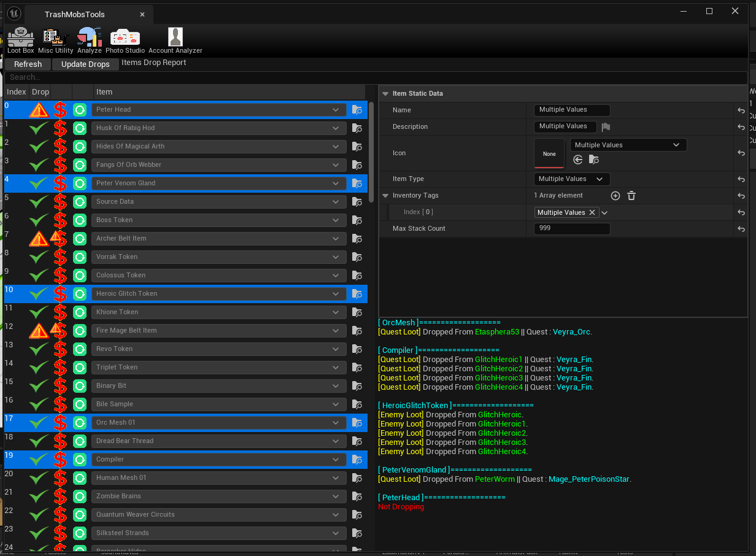
Task: Click the Mage_PeterPoisonStar quest name
Action: coord(588,479)
